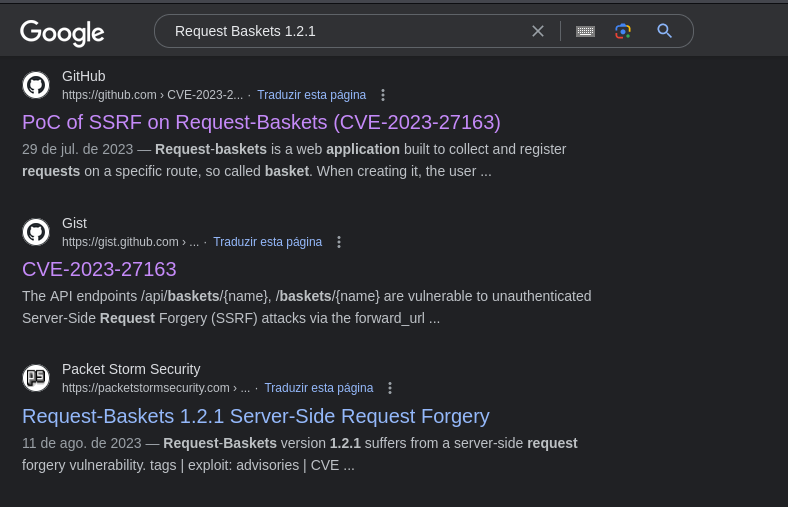The image size is (788, 507).
Task: Translate the GitHub result page
Action: pos(312,95)
